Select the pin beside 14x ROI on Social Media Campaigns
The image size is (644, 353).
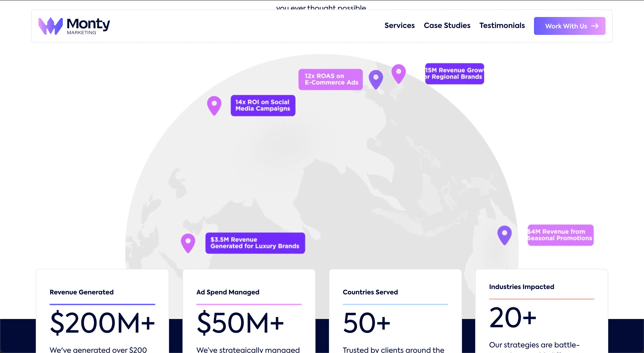(214, 106)
